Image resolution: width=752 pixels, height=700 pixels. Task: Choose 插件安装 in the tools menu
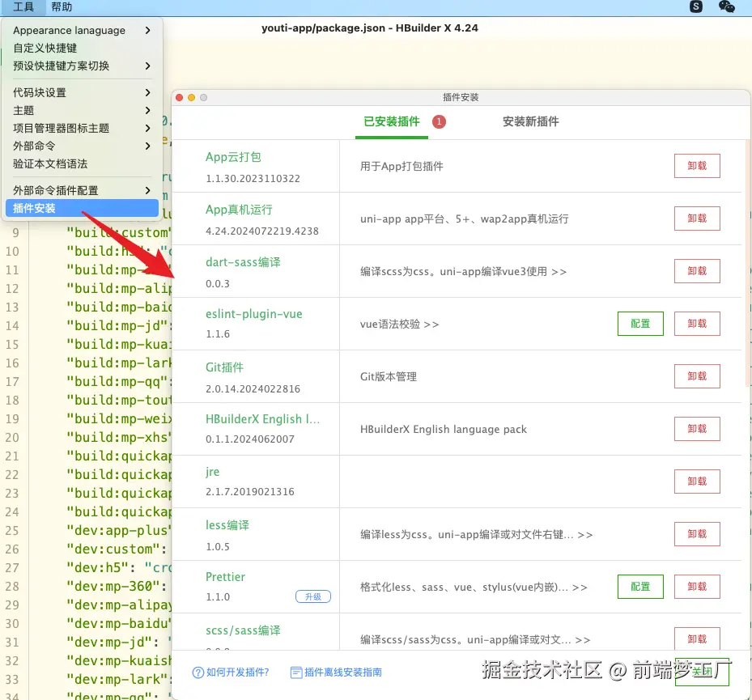pyautogui.click(x=82, y=208)
